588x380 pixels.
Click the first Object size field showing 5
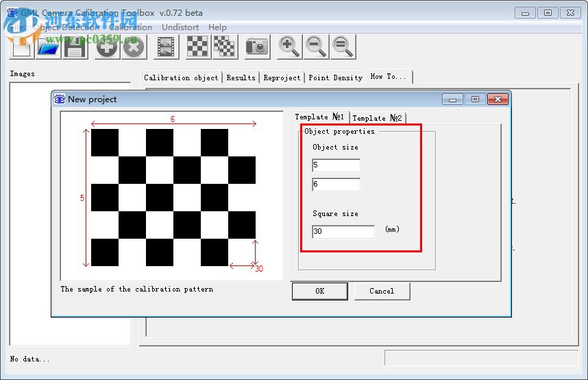336,165
